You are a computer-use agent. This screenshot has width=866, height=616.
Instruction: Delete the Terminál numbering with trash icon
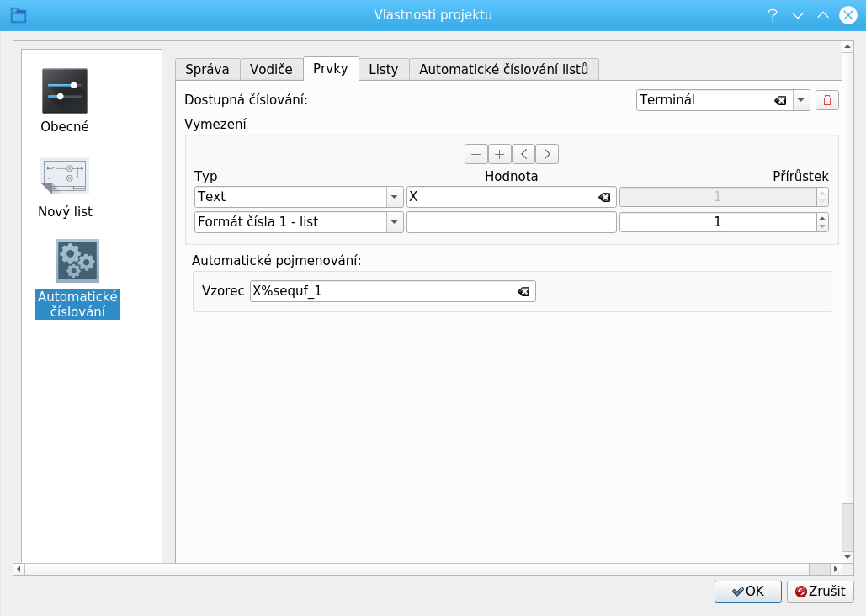[x=827, y=100]
